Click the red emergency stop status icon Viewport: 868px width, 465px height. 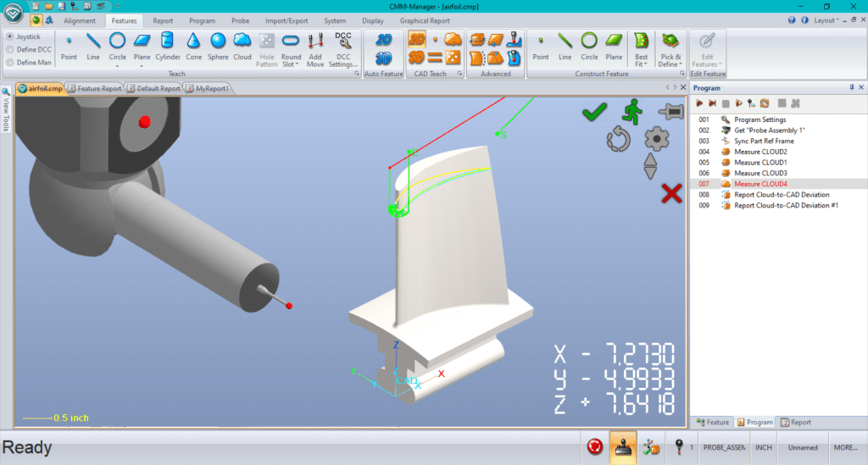(595, 446)
